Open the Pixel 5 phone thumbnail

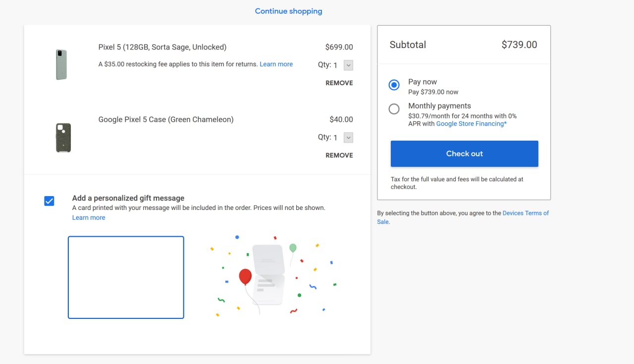(x=61, y=65)
